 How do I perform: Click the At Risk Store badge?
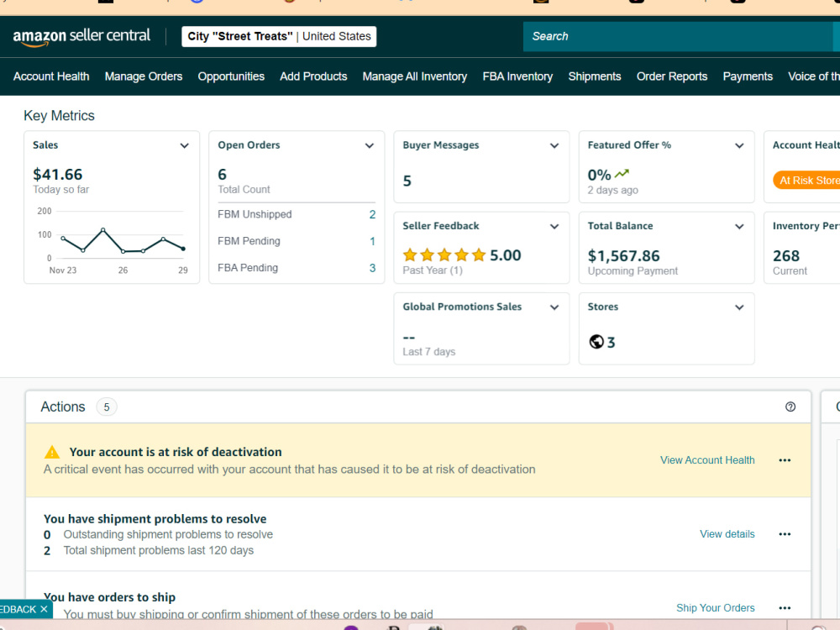click(806, 181)
